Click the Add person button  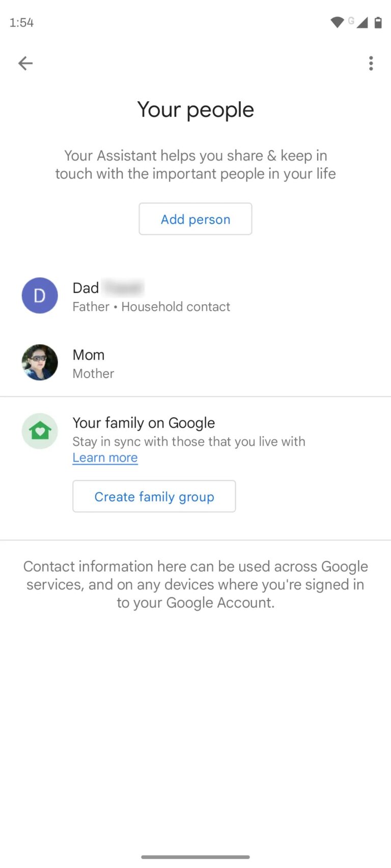[195, 219]
